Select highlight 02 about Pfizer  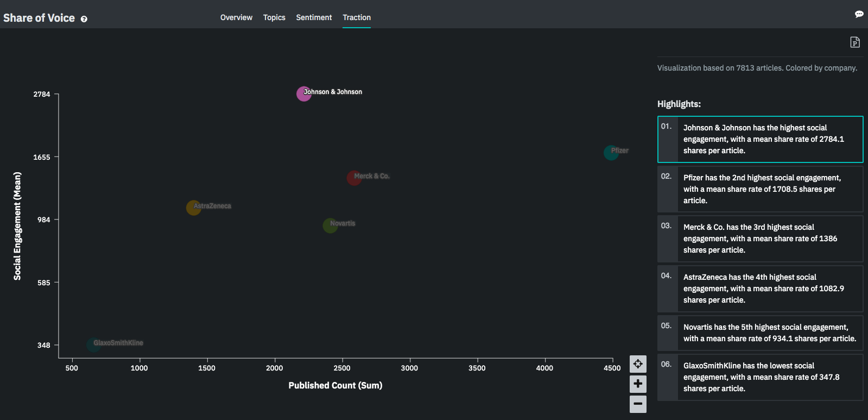coord(760,189)
